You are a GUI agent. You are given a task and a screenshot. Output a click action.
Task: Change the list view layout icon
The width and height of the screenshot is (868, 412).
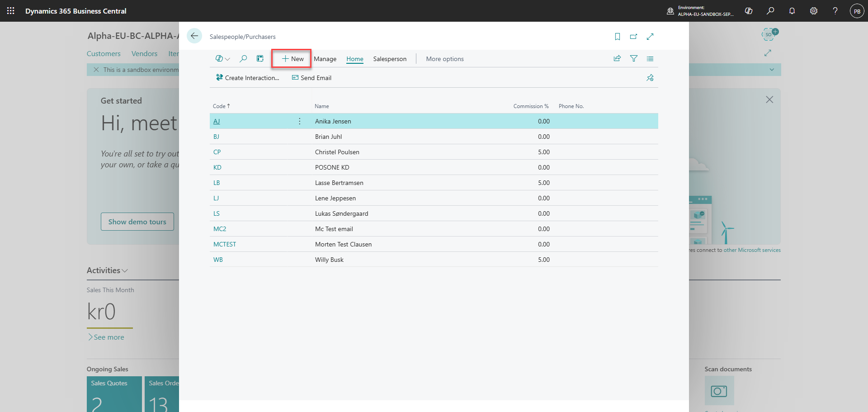(x=650, y=59)
